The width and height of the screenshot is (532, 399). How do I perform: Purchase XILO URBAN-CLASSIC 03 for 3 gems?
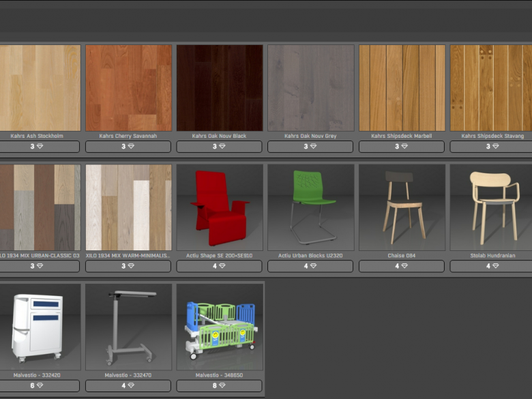click(40, 266)
